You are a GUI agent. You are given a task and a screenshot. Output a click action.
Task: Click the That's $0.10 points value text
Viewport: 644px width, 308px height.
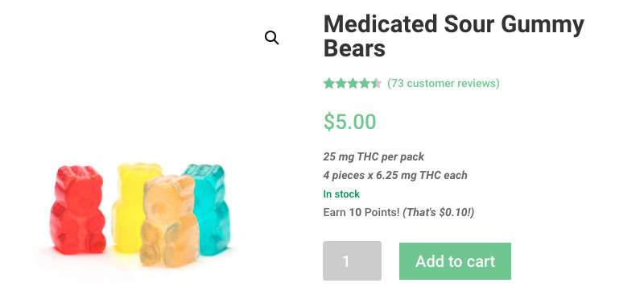[x=438, y=213]
